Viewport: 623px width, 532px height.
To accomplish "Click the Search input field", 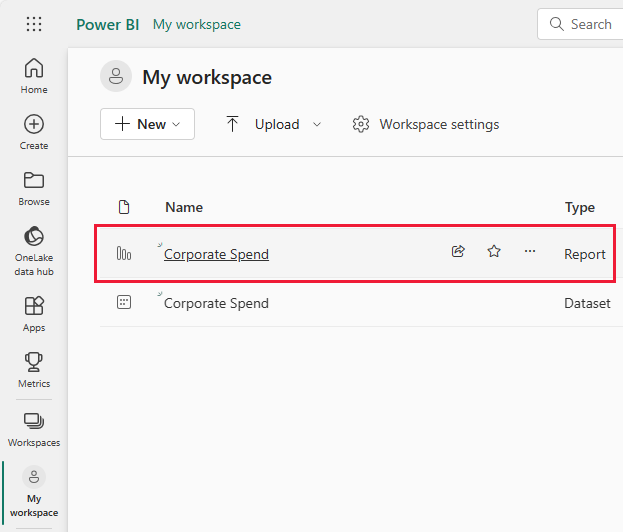I will (x=590, y=24).
